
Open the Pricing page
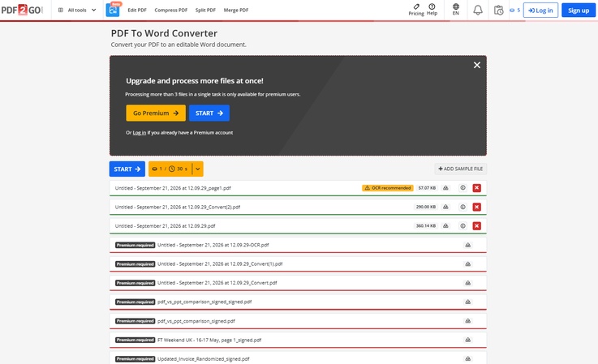[x=416, y=10]
